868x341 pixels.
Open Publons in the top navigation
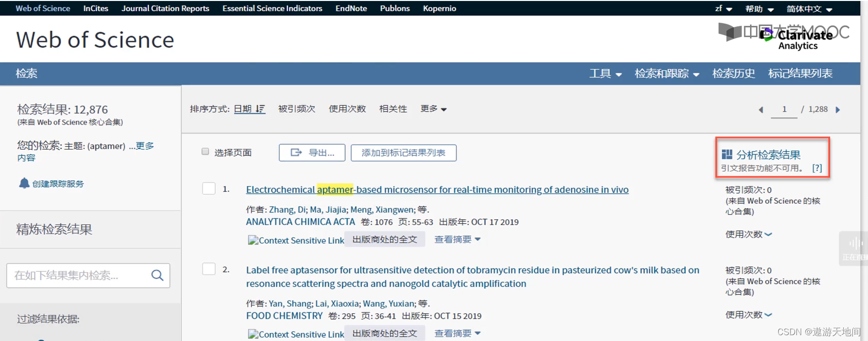click(x=395, y=8)
